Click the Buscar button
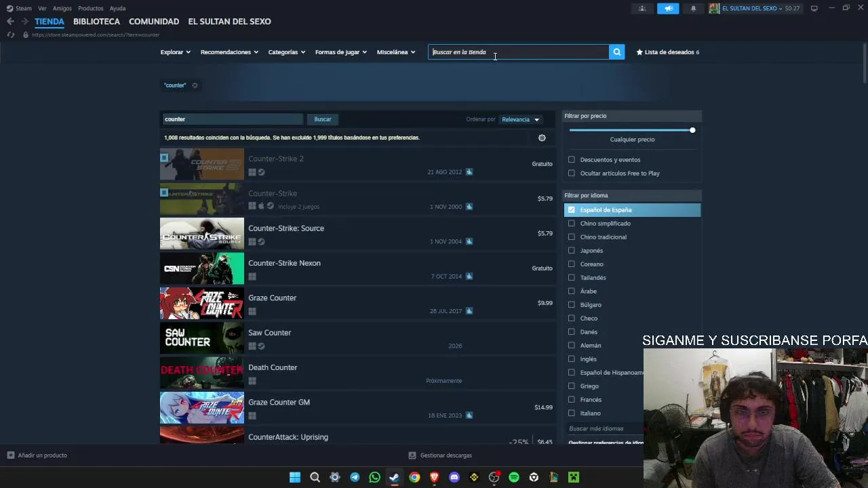 tap(323, 119)
